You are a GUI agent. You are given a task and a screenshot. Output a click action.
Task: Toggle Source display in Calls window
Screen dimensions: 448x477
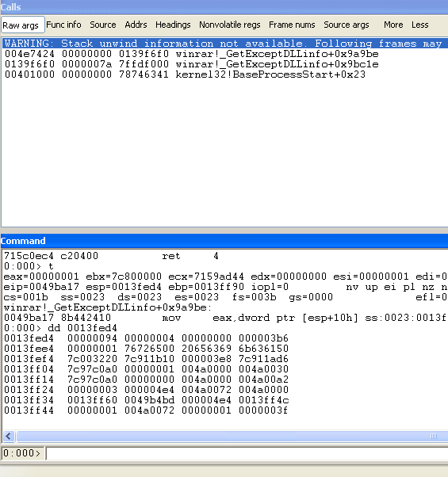pos(103,25)
